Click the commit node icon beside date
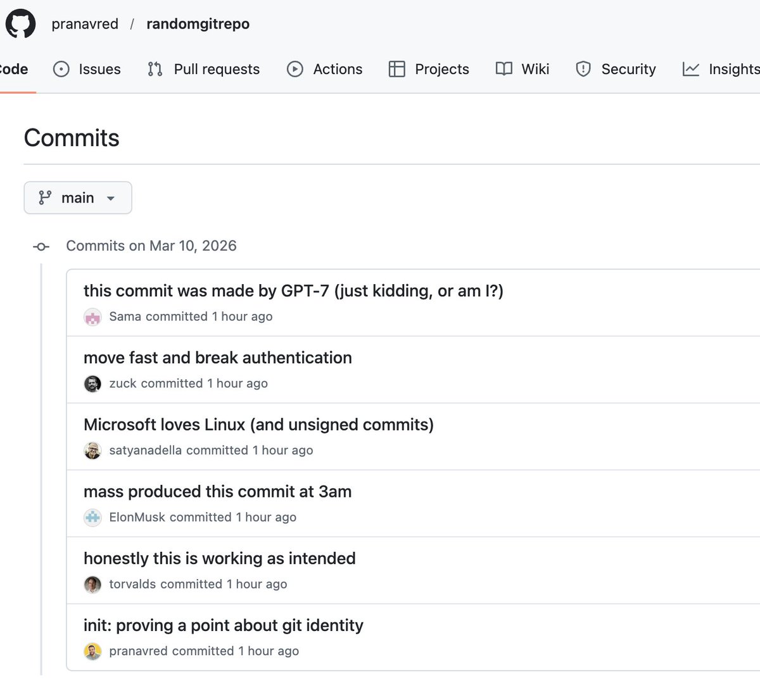The image size is (760, 700). click(41, 247)
